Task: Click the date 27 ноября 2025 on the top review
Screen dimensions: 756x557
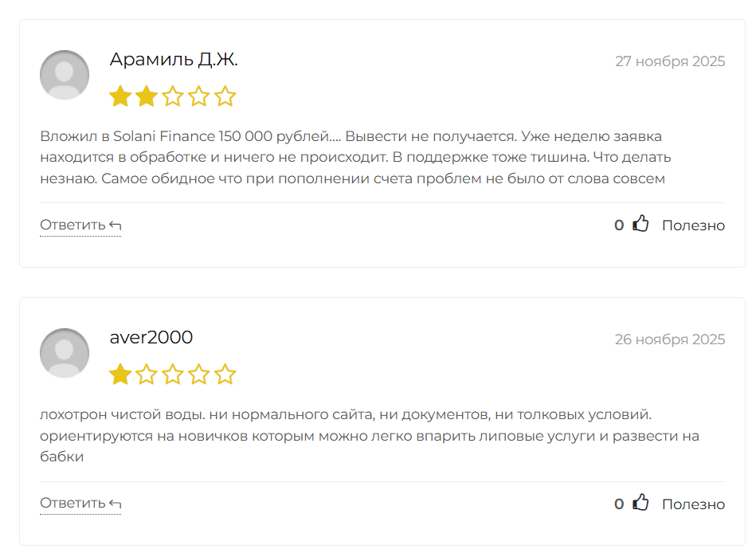Action: pos(669,61)
